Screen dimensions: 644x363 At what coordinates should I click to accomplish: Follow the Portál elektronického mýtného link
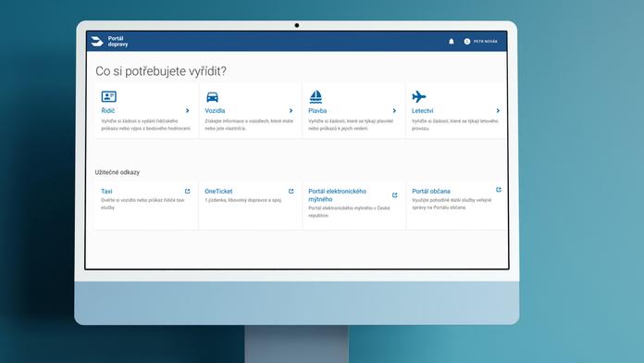coord(337,194)
